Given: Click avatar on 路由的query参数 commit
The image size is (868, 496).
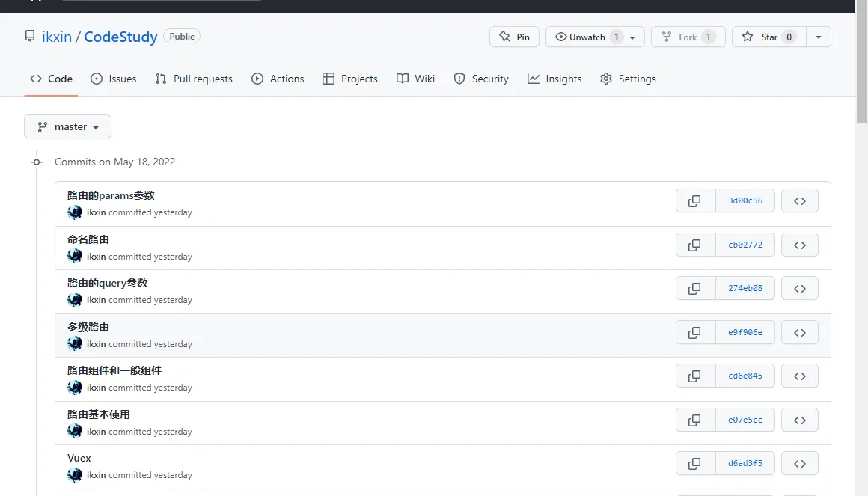Looking at the screenshot, I should [75, 300].
